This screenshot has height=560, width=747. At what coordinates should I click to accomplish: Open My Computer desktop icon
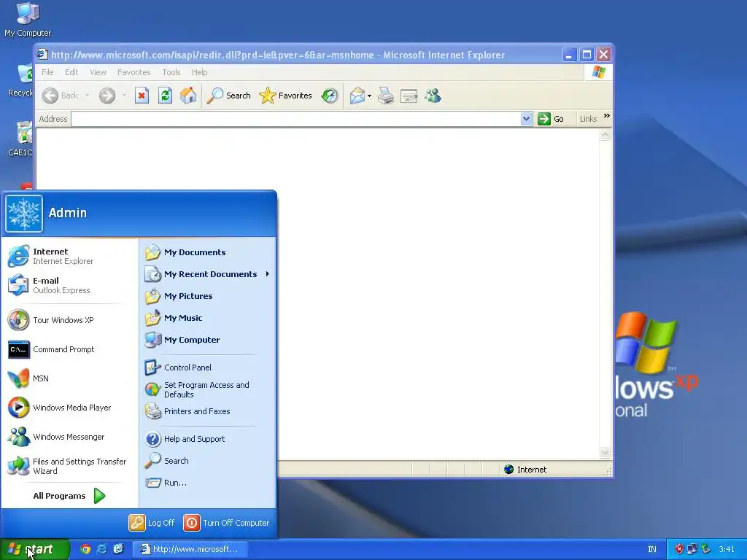pos(28,20)
